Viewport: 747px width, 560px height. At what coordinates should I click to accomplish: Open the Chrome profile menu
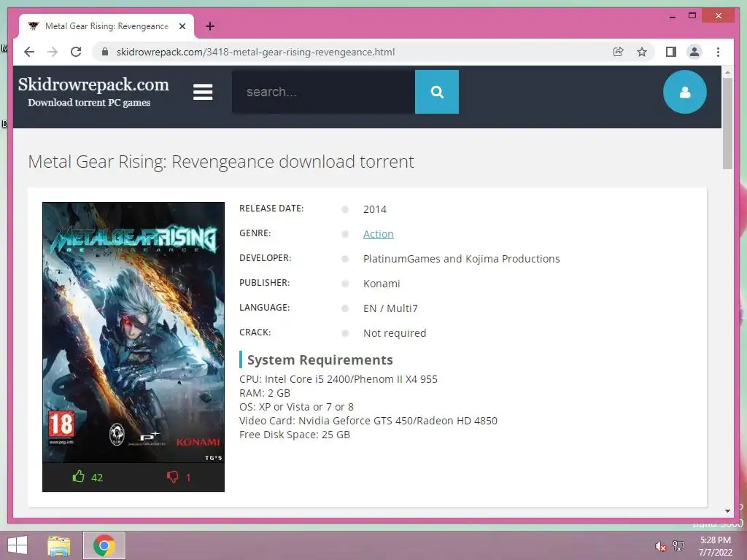point(694,52)
